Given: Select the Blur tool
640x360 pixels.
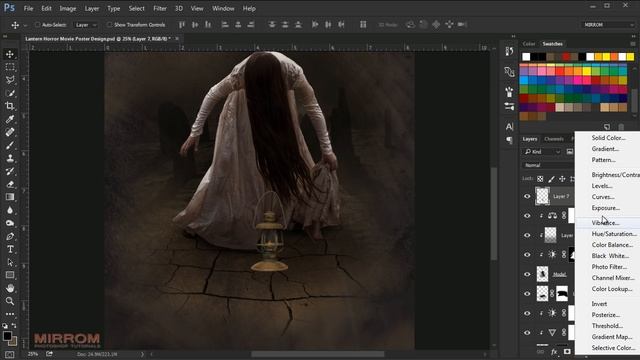Looking at the screenshot, I should [x=10, y=210].
